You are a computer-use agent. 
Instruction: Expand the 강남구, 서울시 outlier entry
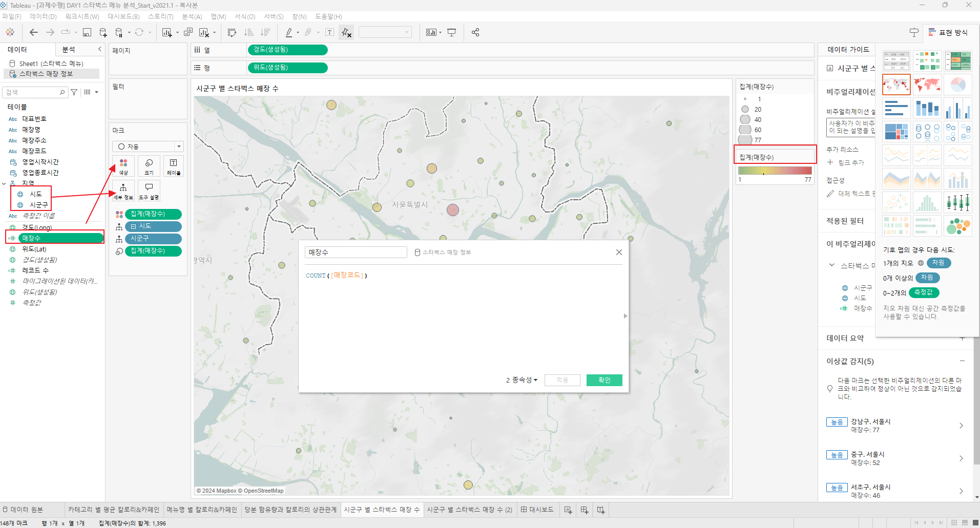961,426
